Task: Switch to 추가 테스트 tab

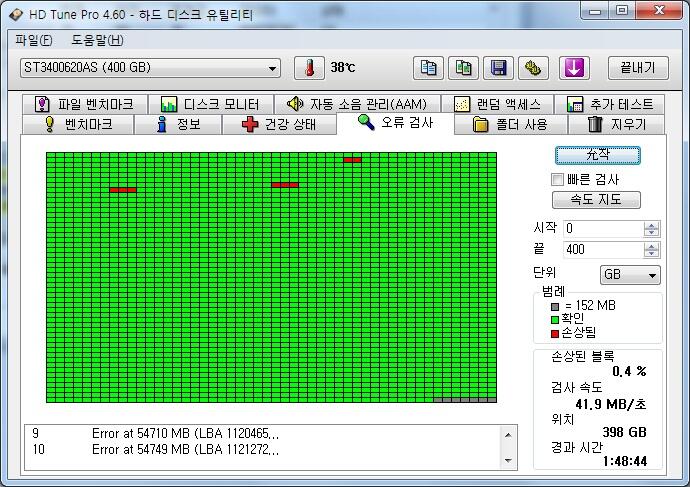Action: point(609,104)
